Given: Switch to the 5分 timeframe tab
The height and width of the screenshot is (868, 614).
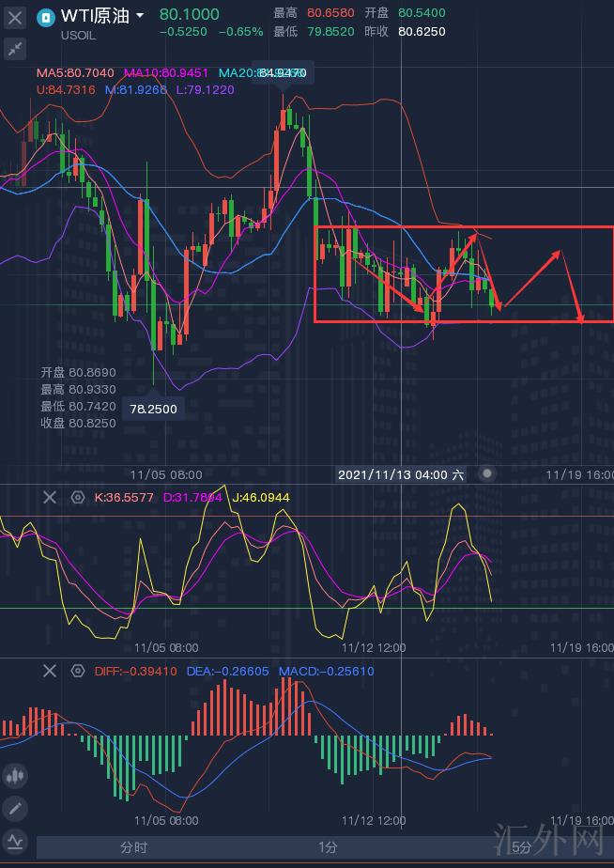Looking at the screenshot, I should 521,847.
